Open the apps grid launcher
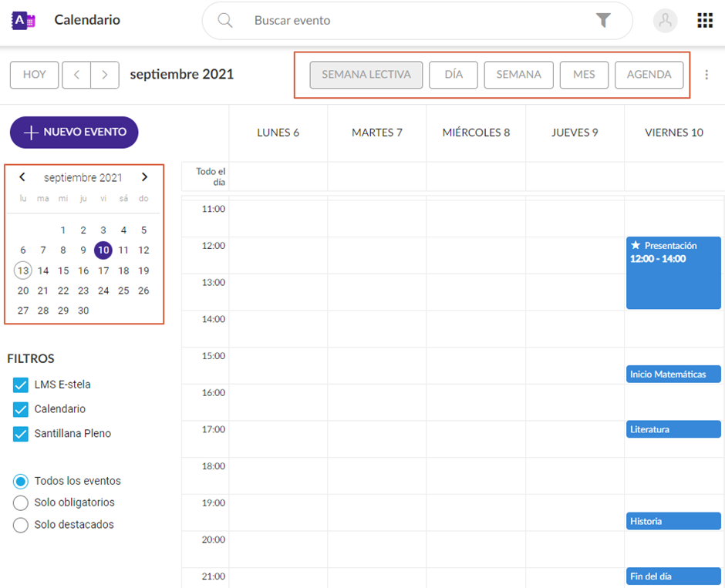The height and width of the screenshot is (588, 725). tap(705, 21)
